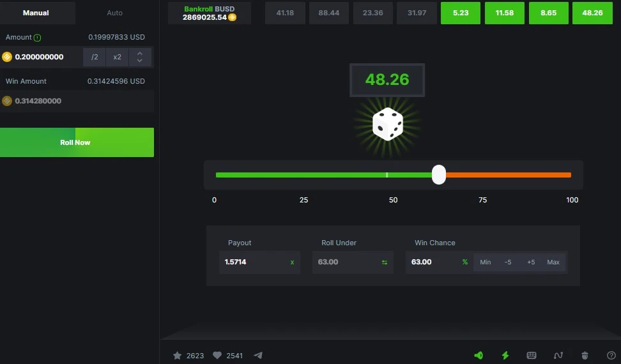Image resolution: width=621 pixels, height=364 pixels.
Task: Click the large 48.26 roll result display
Action: pyautogui.click(x=387, y=80)
